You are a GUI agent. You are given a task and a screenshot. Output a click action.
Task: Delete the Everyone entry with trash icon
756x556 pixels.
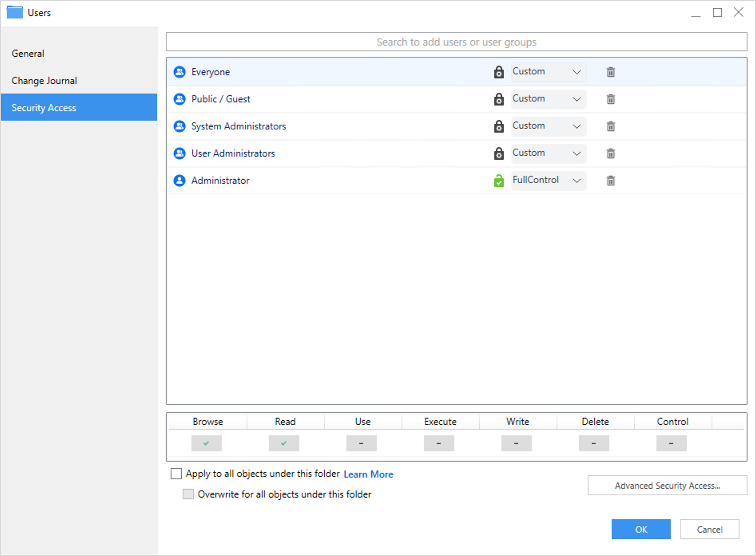(x=611, y=72)
